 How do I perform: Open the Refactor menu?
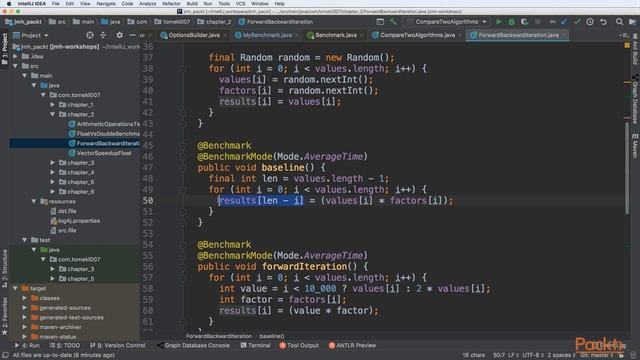[171, 4]
